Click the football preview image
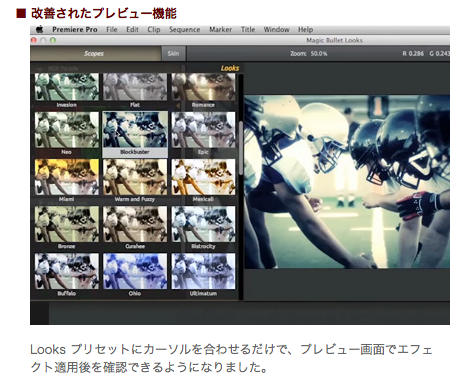 (347, 182)
